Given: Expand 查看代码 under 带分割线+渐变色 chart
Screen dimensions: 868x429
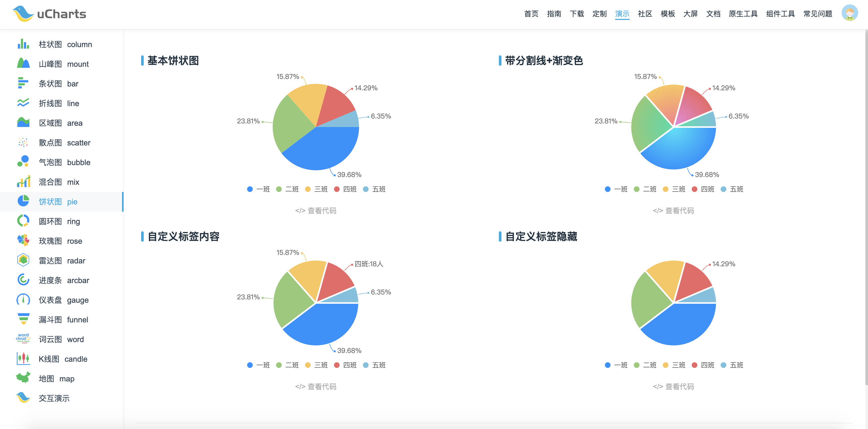Looking at the screenshot, I should pyautogui.click(x=673, y=211).
